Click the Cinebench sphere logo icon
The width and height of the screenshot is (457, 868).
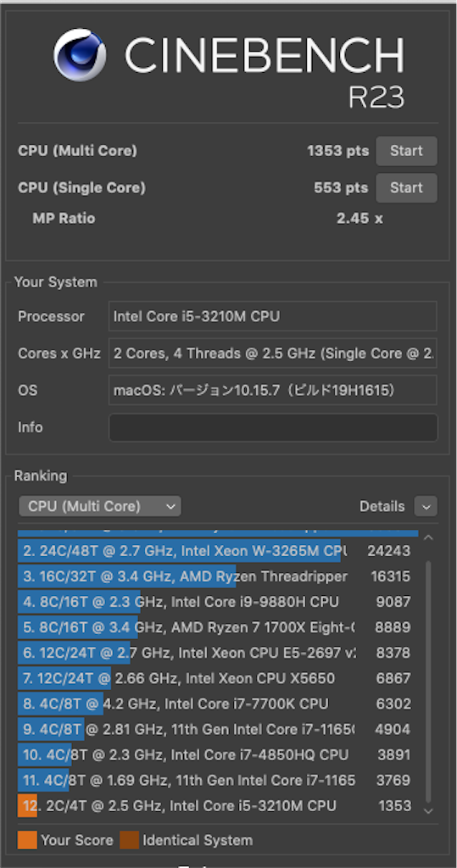point(80,55)
